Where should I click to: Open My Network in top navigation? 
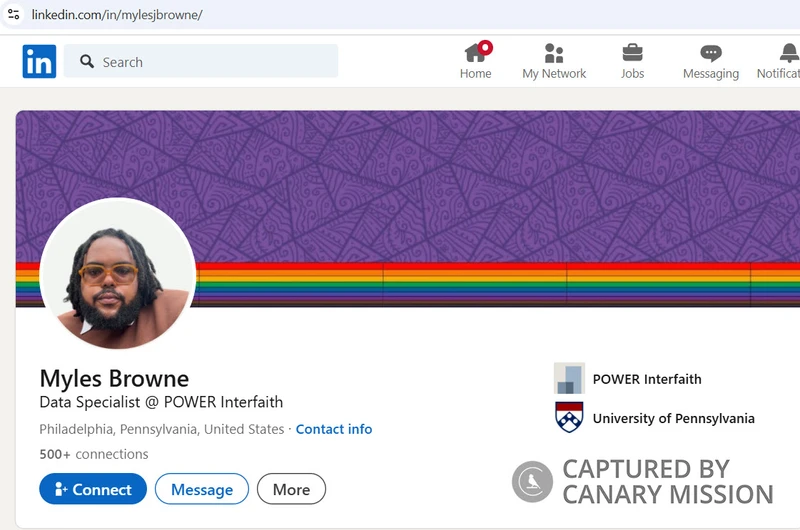click(x=554, y=61)
